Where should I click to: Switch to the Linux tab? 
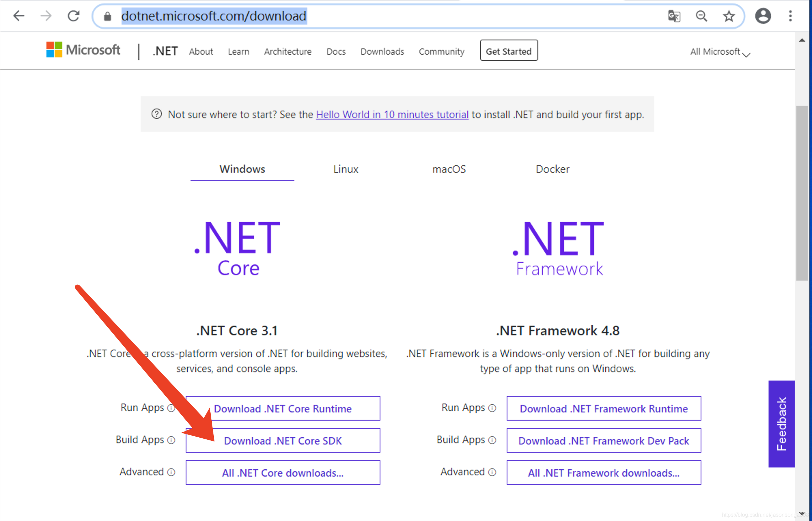click(x=346, y=169)
